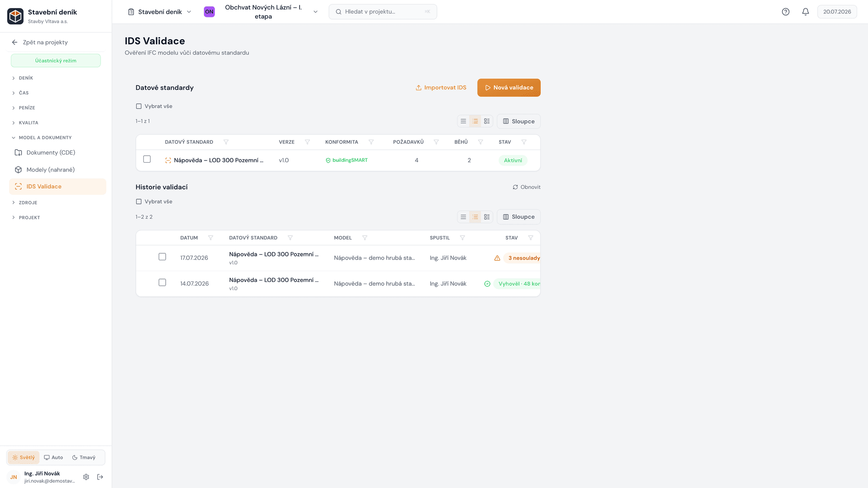Click the logout icon in sidebar footer

coord(100,477)
